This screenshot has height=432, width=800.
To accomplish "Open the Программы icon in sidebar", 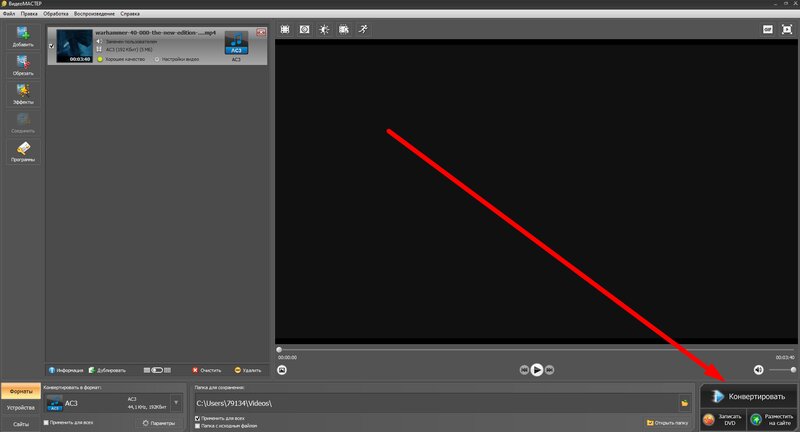I will coord(22,151).
